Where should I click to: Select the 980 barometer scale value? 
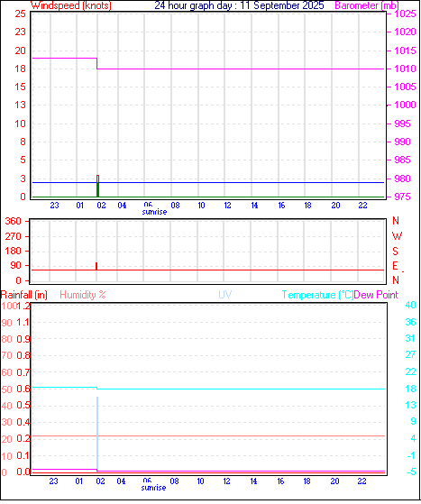(402, 179)
